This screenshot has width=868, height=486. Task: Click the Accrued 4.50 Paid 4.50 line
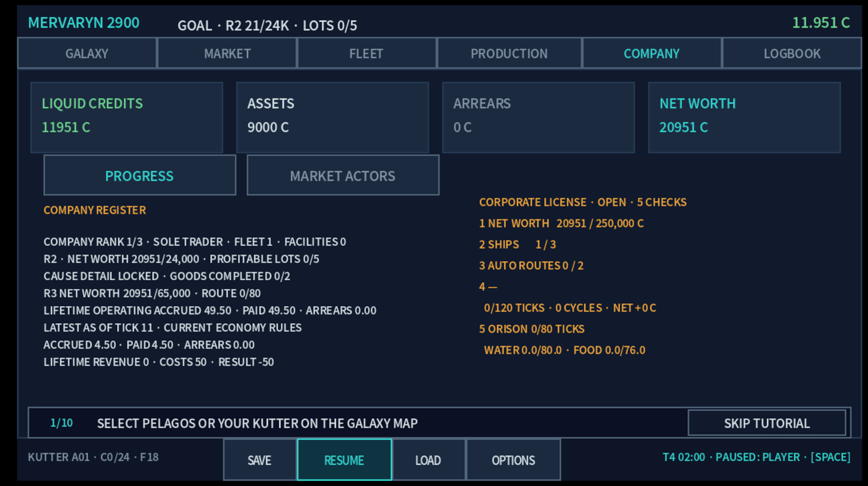pyautogui.click(x=149, y=345)
